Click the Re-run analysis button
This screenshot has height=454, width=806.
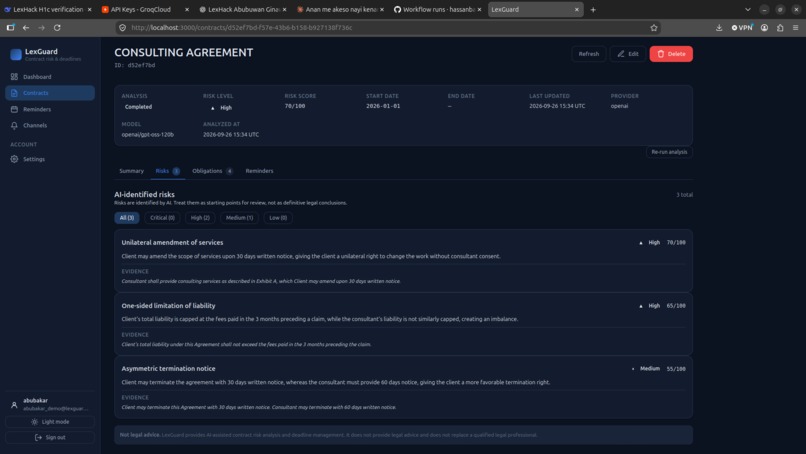coord(669,152)
